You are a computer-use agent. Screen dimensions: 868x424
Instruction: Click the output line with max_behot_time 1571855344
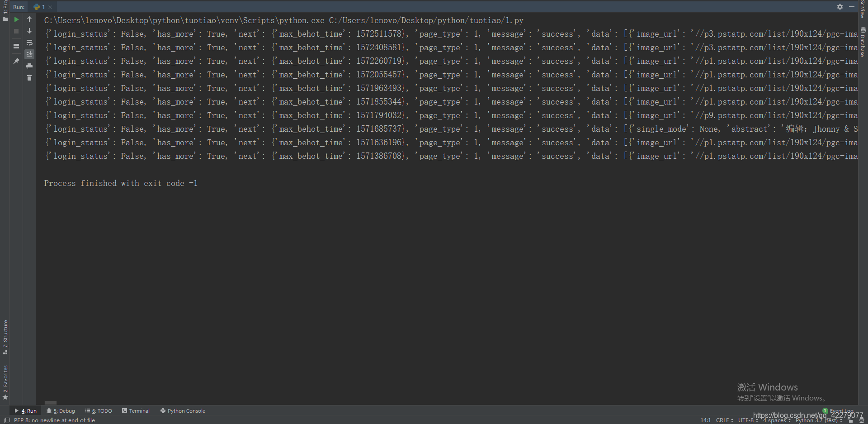(451, 102)
